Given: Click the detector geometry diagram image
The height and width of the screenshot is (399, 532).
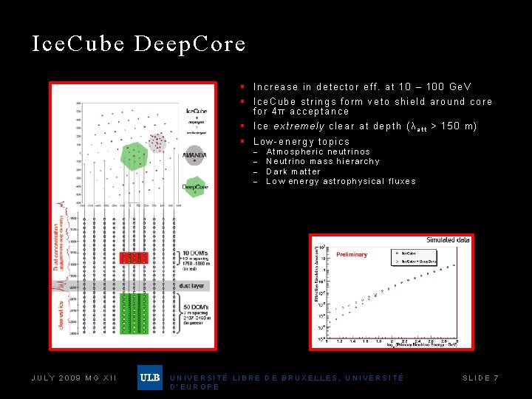Looking at the screenshot, I should pos(133,216).
